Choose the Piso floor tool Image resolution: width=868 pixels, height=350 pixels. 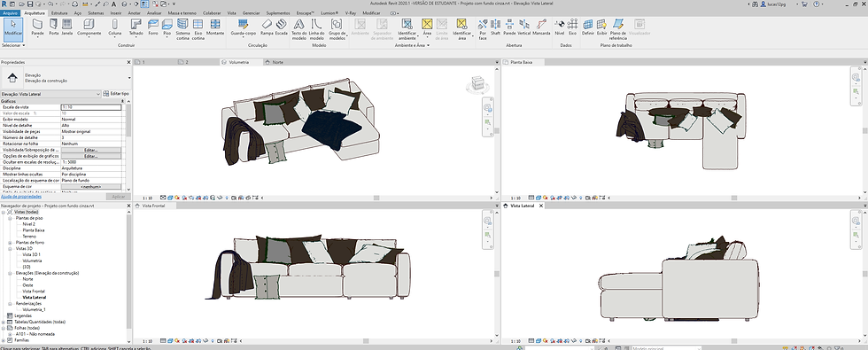pos(167,27)
